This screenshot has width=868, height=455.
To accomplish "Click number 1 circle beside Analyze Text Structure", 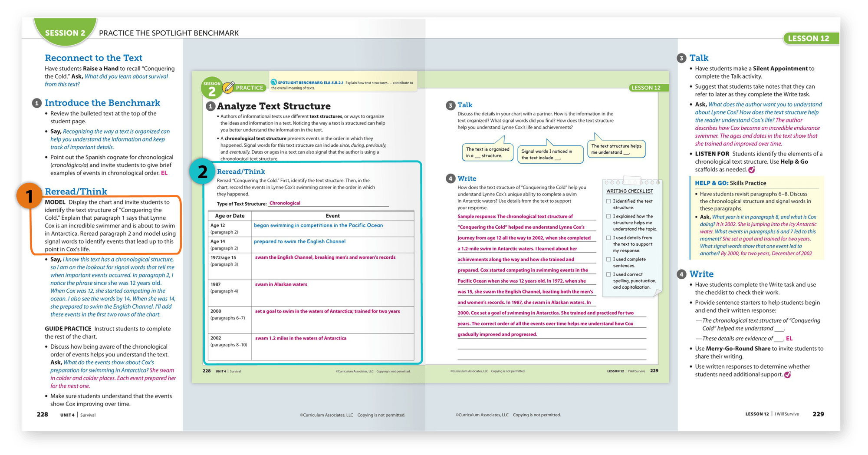I will [x=210, y=106].
